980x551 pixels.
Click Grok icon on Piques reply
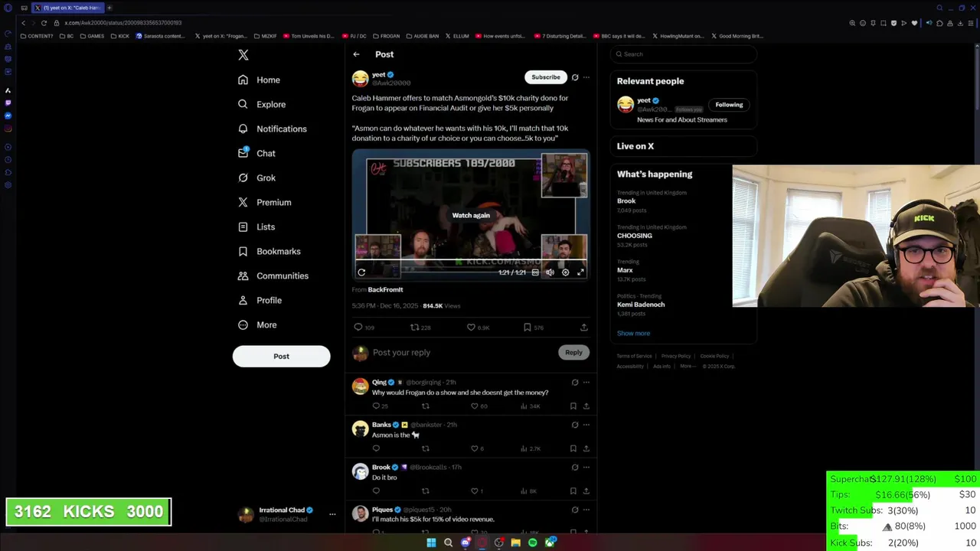click(x=575, y=510)
